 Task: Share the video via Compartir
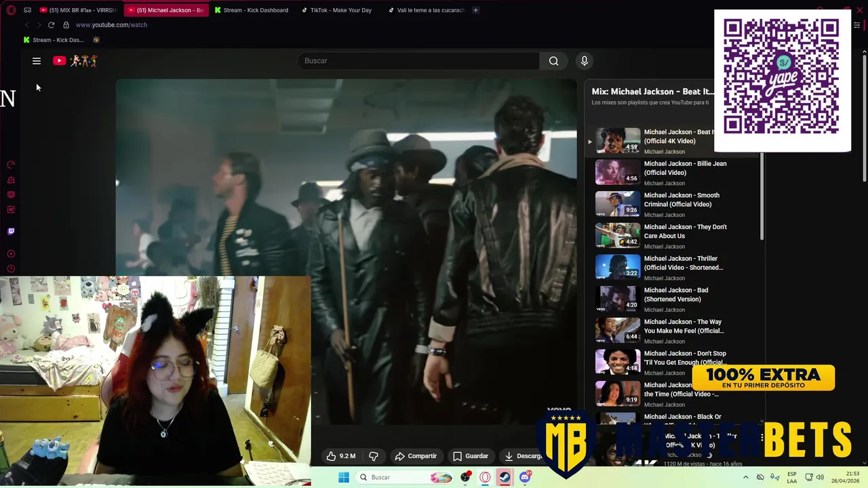coord(416,456)
